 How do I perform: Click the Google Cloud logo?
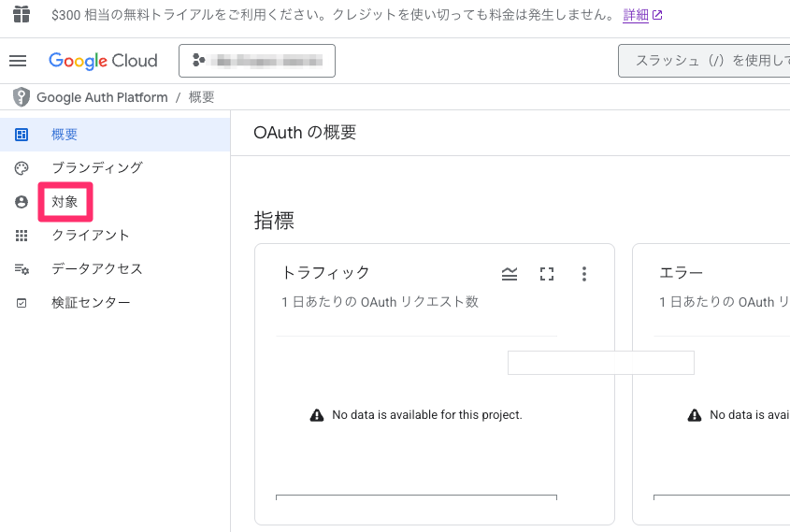pos(103,61)
